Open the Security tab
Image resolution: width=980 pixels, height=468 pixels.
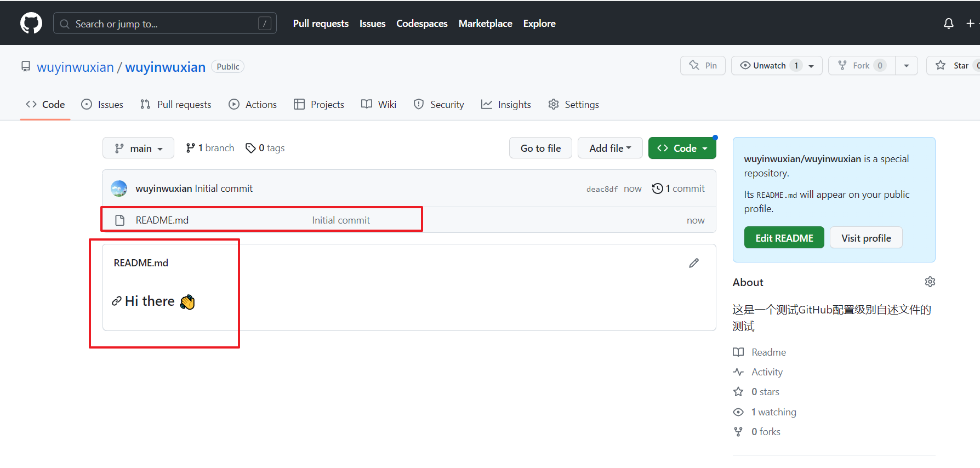point(438,104)
